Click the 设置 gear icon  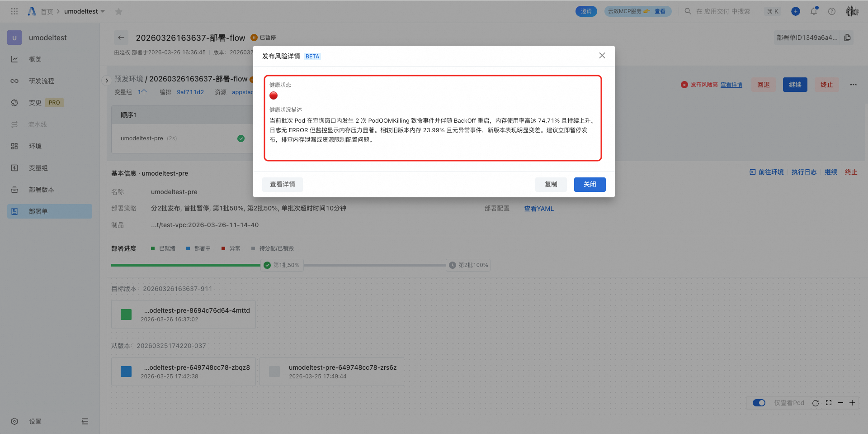(14, 421)
